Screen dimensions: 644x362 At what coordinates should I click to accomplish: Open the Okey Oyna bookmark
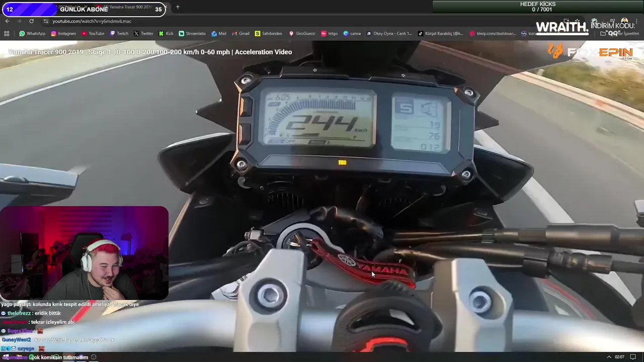pos(389,34)
